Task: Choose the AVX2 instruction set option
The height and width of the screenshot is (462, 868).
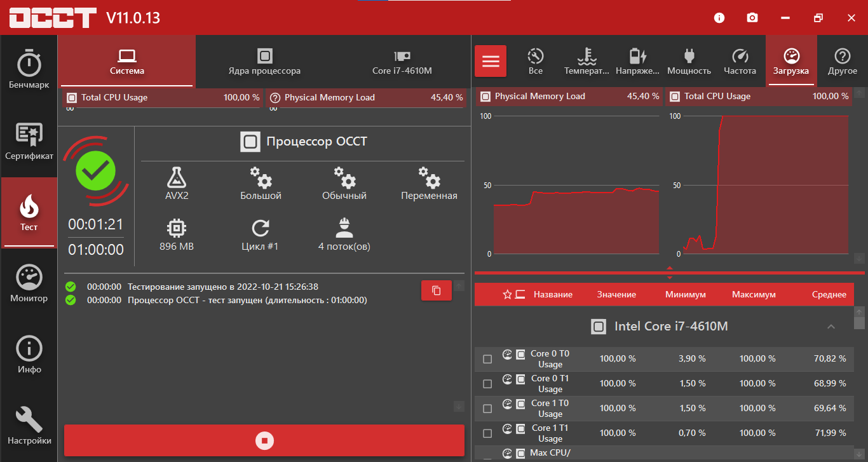Action: tap(177, 184)
